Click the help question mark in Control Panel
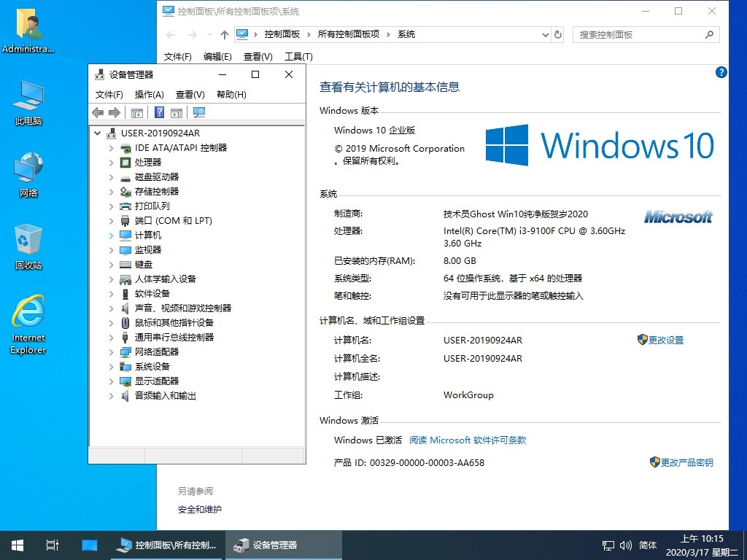Viewport: 747px width, 560px height. [721, 72]
